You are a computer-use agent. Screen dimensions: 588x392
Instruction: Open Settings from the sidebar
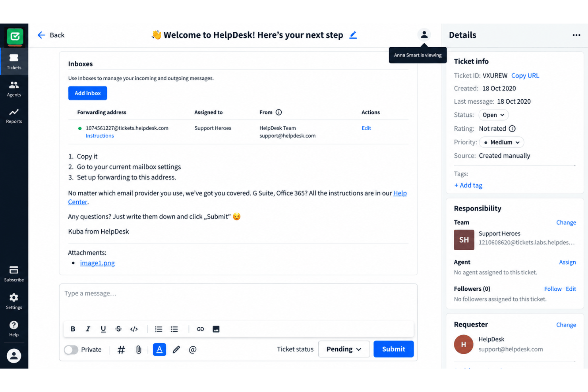[14, 301]
